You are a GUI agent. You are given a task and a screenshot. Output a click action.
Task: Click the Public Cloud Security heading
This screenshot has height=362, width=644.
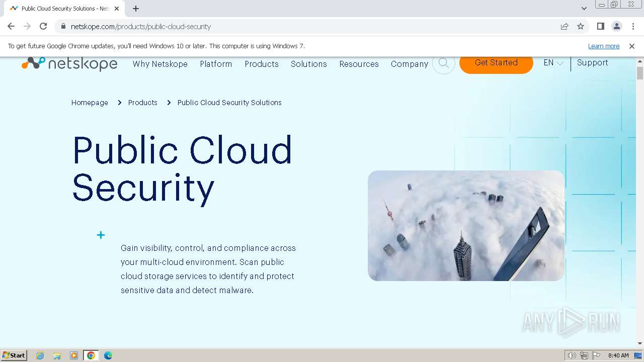[182, 169]
